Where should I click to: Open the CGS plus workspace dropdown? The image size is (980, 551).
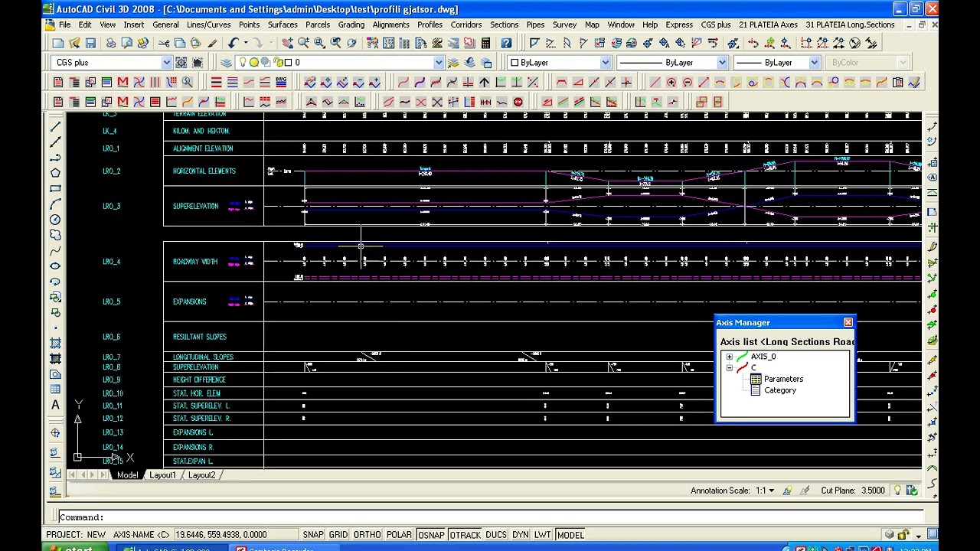166,62
